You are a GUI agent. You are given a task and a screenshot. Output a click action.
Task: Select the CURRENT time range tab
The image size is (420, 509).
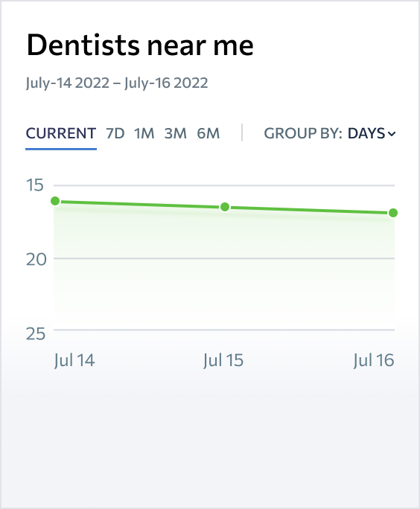click(61, 133)
